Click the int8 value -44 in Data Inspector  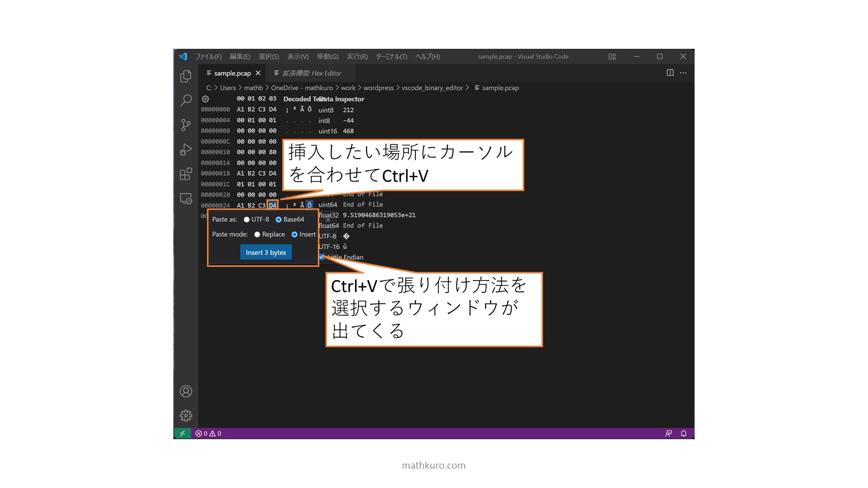tap(348, 120)
